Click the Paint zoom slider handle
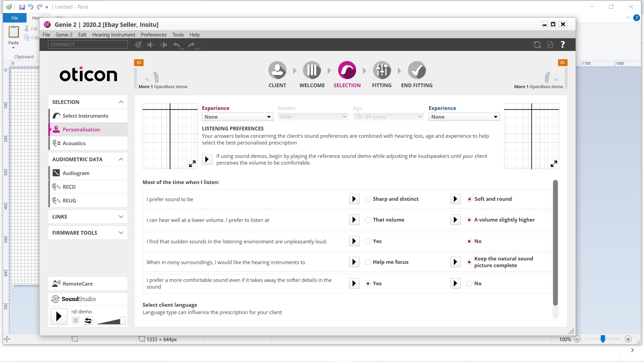Image resolution: width=644 pixels, height=362 pixels. pos(603,339)
